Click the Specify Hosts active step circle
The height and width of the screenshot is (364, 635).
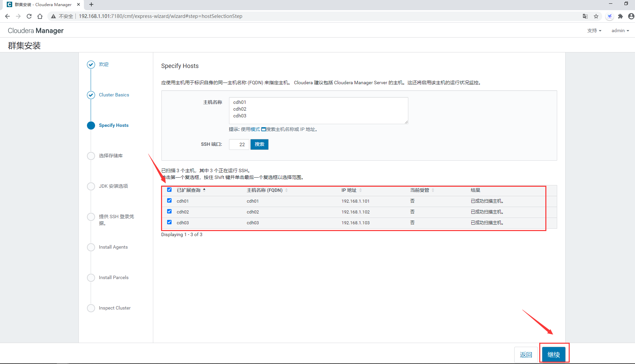tap(91, 125)
